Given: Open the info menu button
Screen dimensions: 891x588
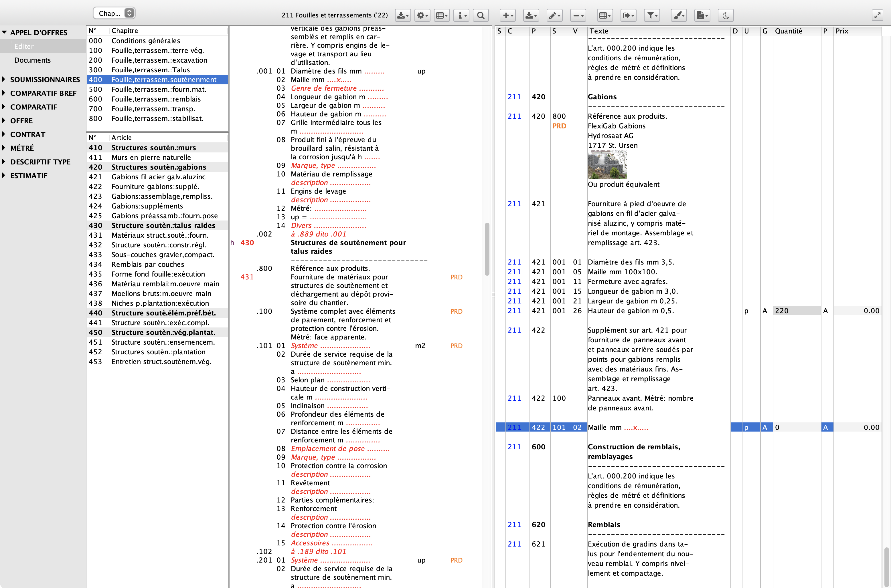Looking at the screenshot, I should click(461, 15).
